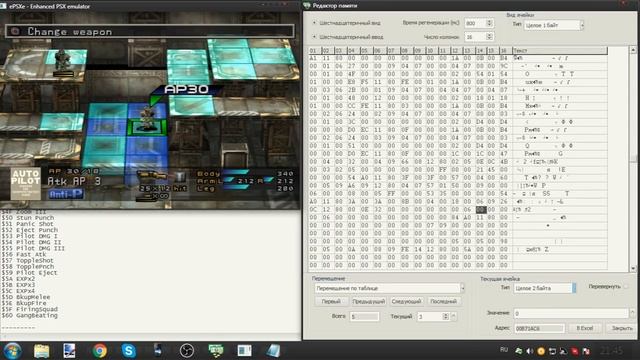Toggle the Перевернуть checkbox
The height and width of the screenshot is (360, 640).
point(626,287)
